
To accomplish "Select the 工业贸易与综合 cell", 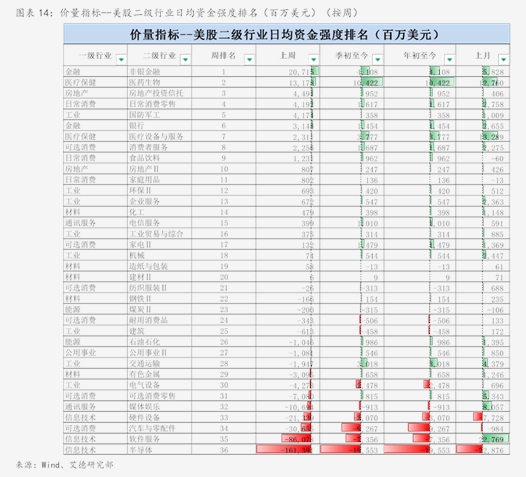I will click(x=160, y=233).
